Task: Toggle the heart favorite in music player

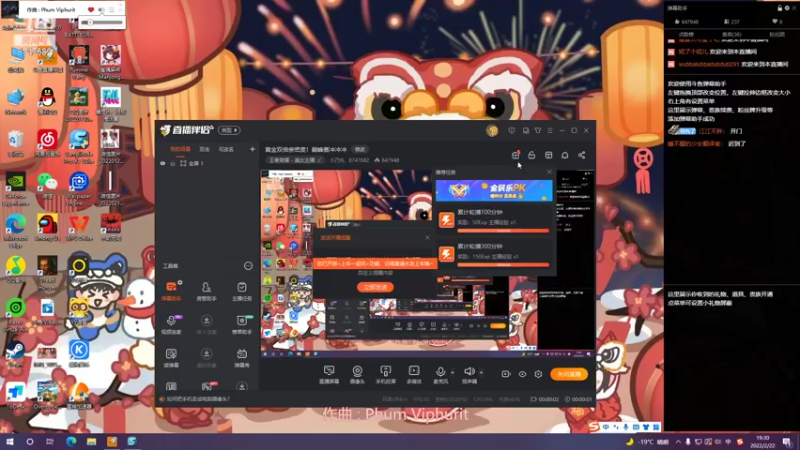Action: point(91,10)
